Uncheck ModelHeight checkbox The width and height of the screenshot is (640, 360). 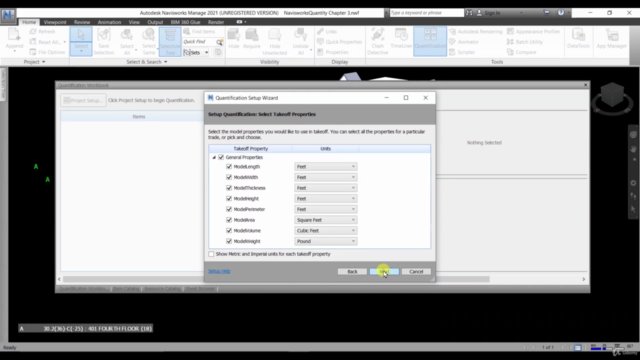pos(229,198)
